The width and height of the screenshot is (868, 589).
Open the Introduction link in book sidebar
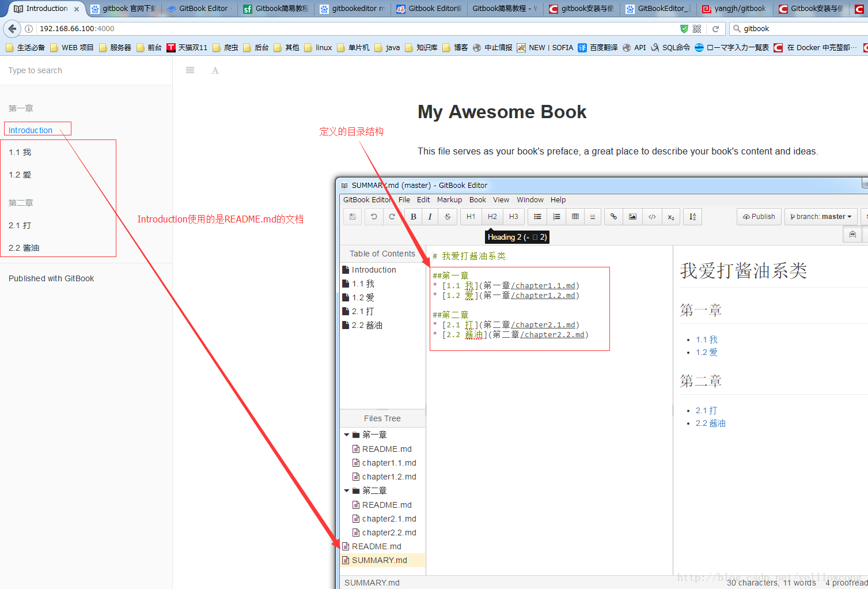(x=31, y=130)
